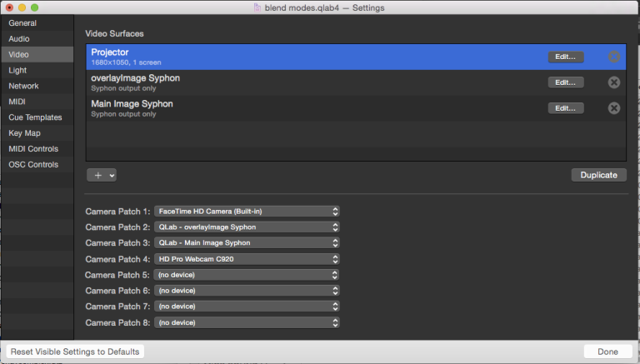Remove the Projector surface with X icon
The image size is (640, 364).
tap(614, 57)
